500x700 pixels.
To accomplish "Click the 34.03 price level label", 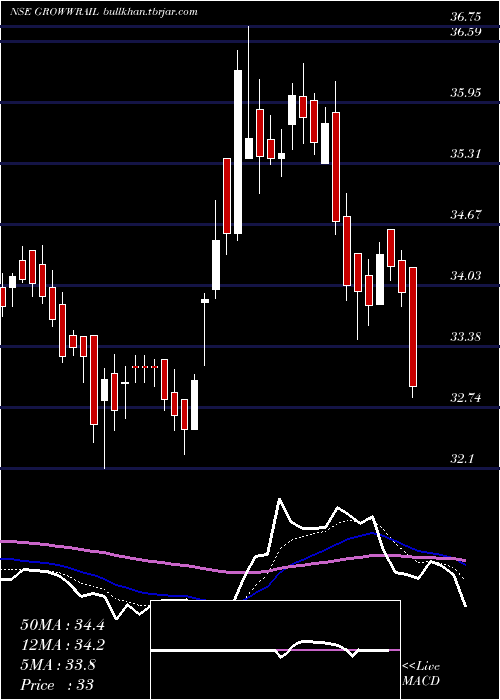I will tap(466, 276).
